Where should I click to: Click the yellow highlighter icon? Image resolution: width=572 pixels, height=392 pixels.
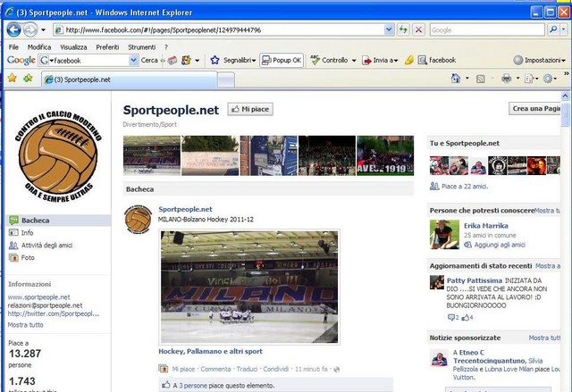[x=409, y=60]
